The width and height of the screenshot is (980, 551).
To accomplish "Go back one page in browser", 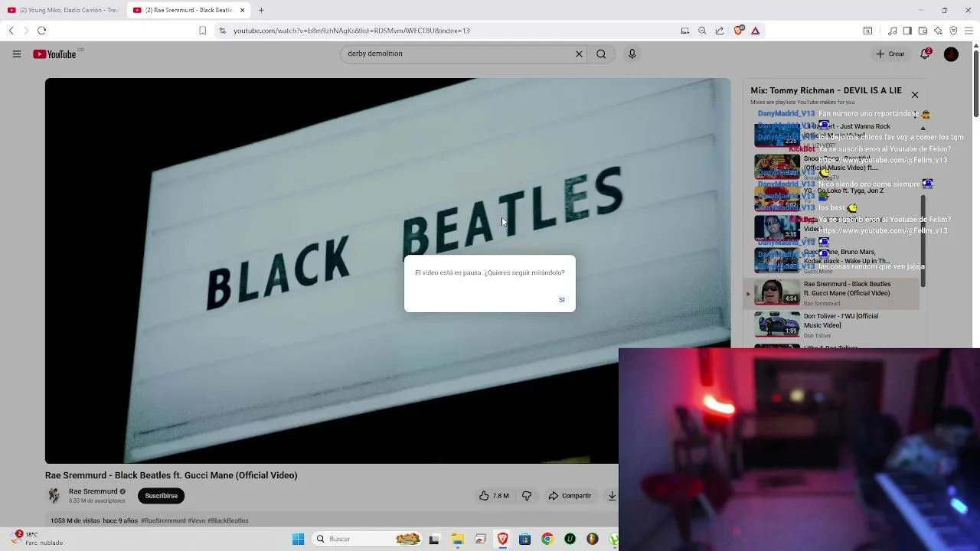I will [11, 31].
